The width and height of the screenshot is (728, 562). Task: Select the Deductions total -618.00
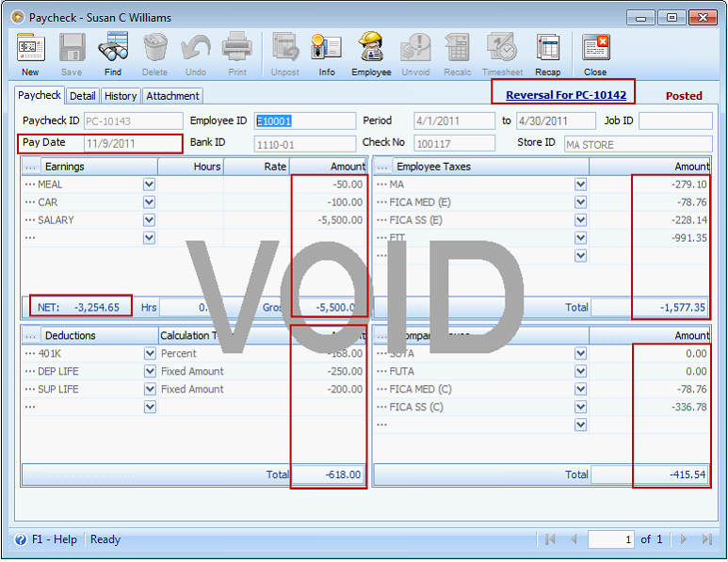pos(329,474)
